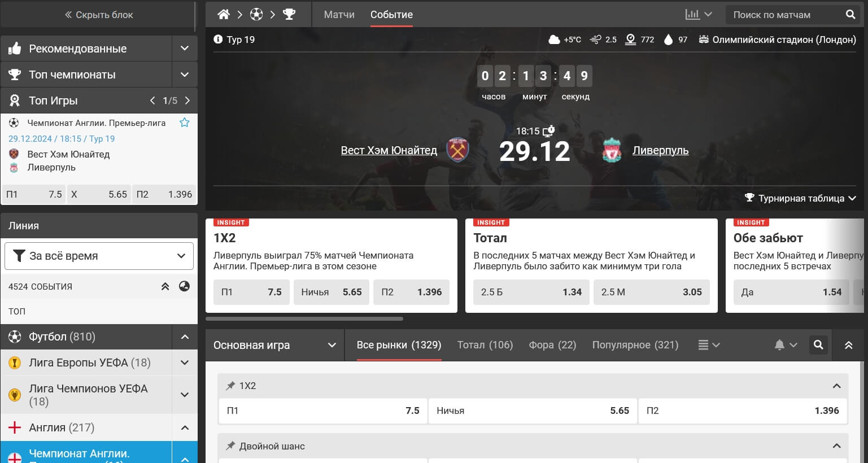This screenshot has width=868, height=463.
Task: Open the Основная игра dropdown
Action: click(274, 345)
